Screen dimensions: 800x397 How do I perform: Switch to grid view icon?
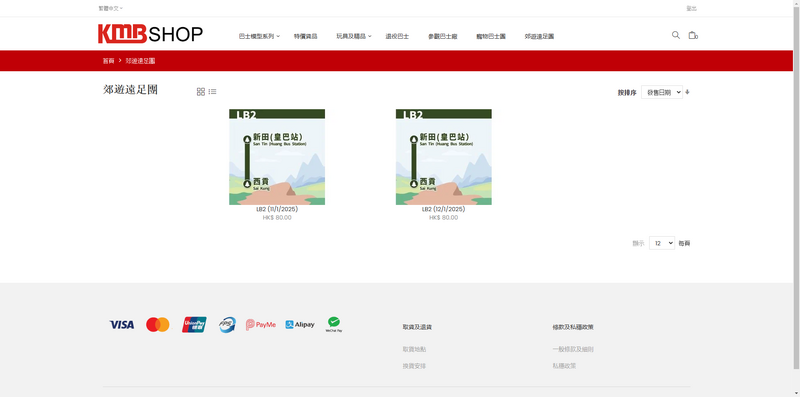(201, 92)
